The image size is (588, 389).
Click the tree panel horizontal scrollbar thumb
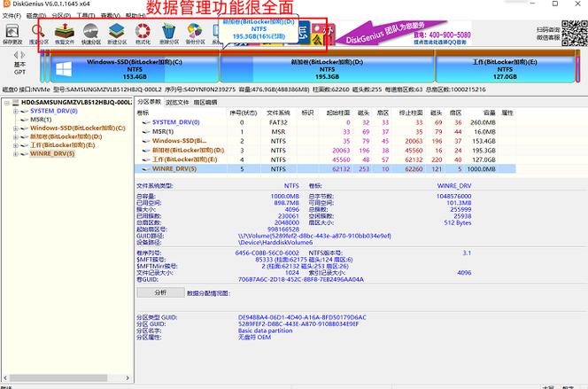point(58,378)
